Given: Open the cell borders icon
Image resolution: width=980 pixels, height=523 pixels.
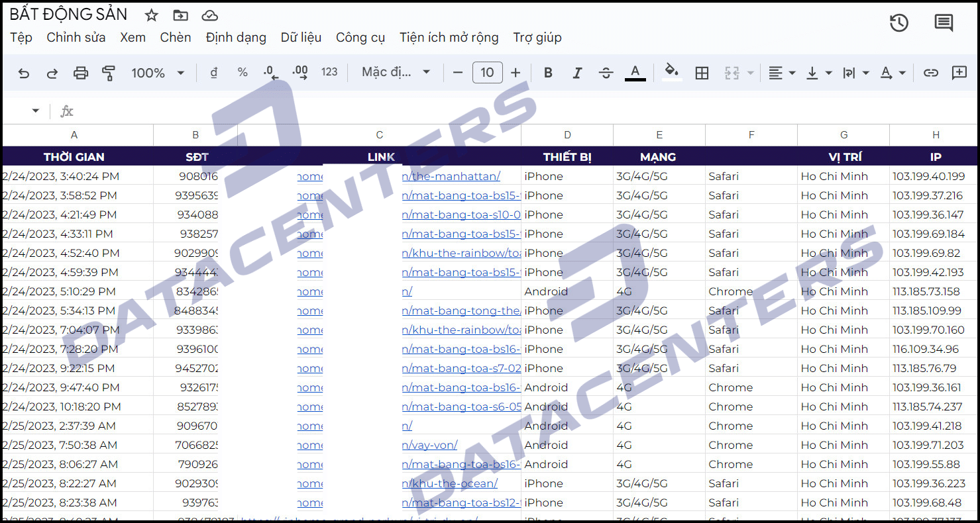Looking at the screenshot, I should click(702, 73).
